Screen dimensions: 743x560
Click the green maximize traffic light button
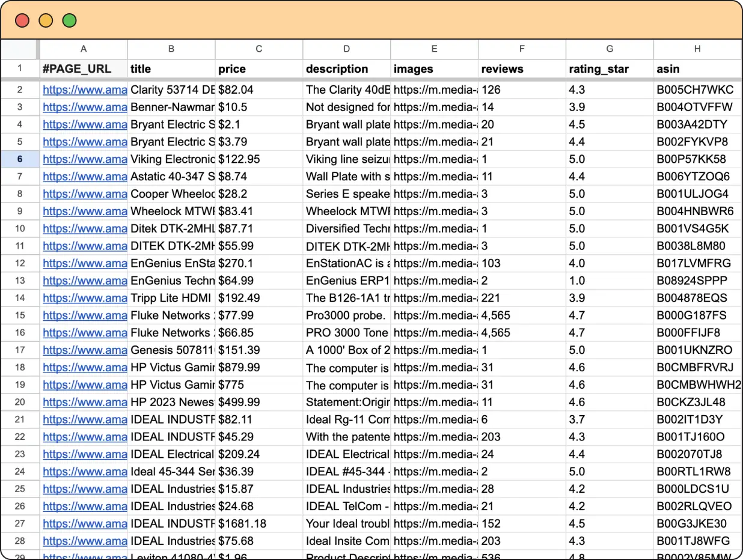69,20
